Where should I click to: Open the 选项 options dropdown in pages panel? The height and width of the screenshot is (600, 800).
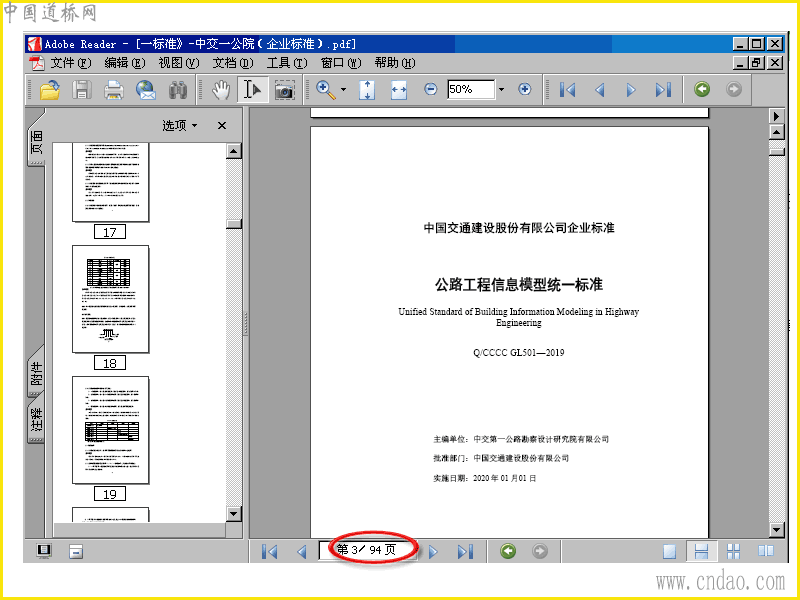[x=180, y=126]
